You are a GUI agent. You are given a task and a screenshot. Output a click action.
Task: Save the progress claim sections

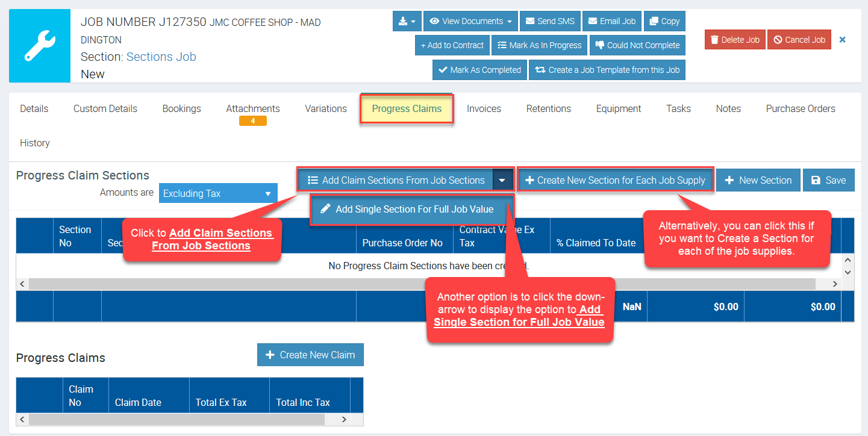pos(828,180)
